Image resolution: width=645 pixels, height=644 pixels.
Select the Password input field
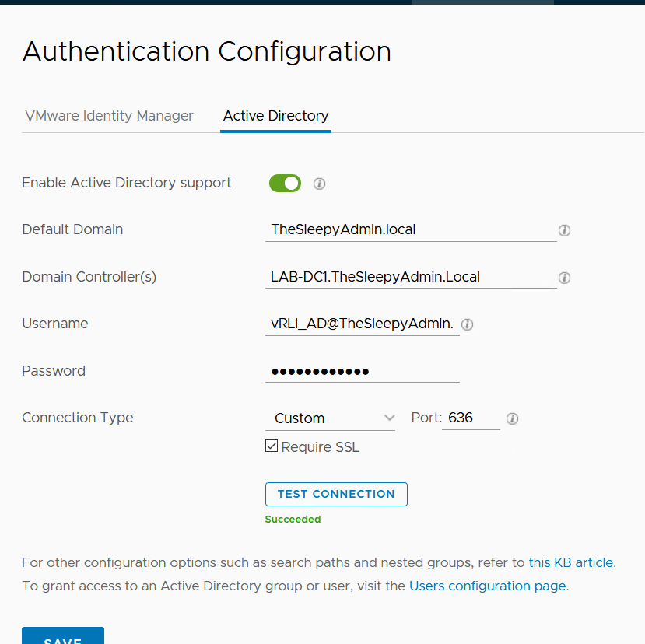click(x=362, y=371)
